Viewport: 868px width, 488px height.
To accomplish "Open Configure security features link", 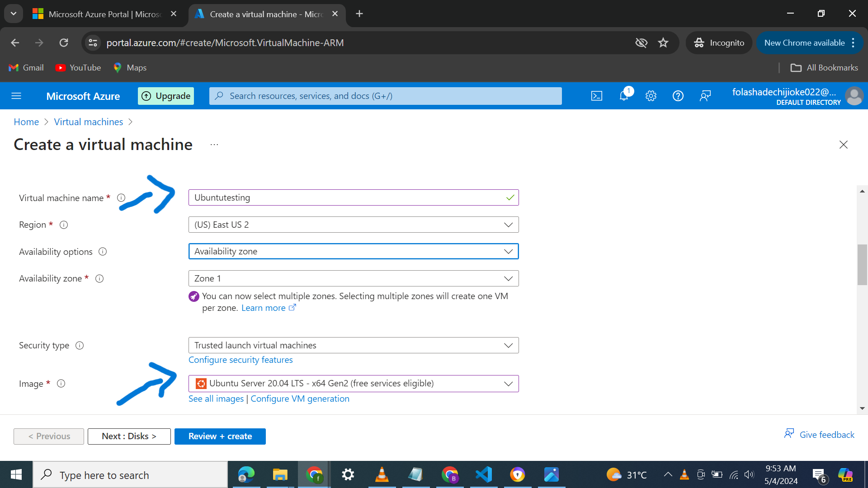I will (241, 360).
